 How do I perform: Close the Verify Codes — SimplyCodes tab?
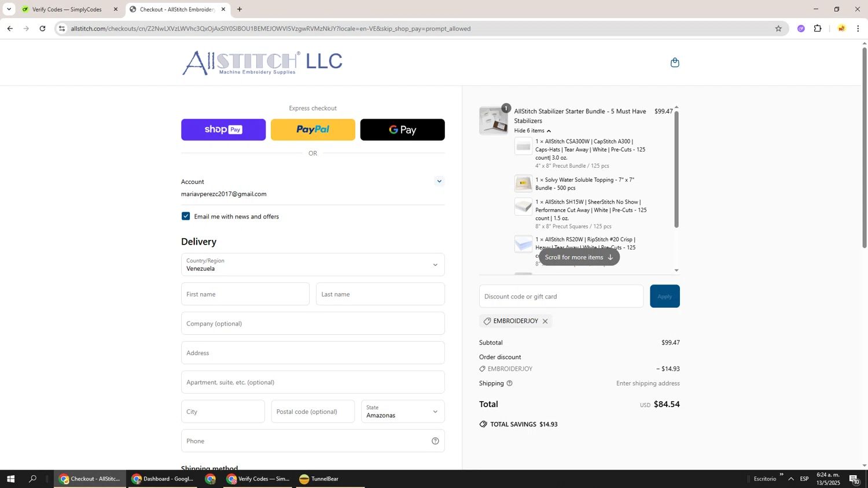coord(116,9)
